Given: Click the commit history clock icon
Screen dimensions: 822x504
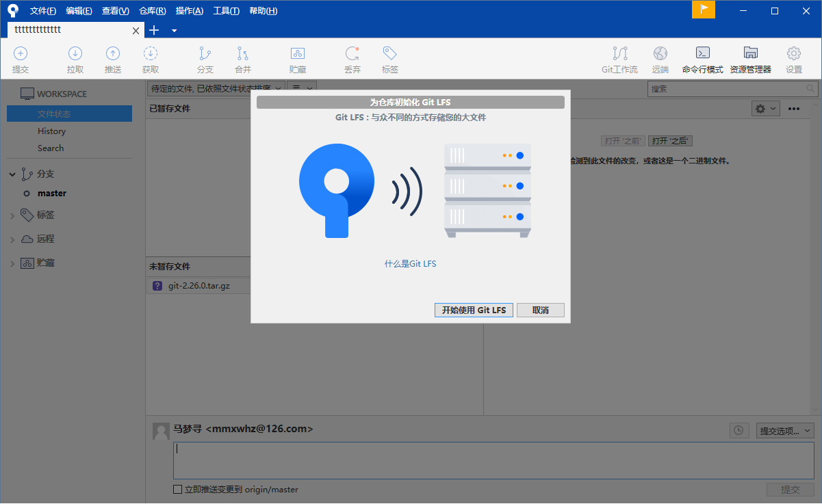Looking at the screenshot, I should tap(738, 430).
